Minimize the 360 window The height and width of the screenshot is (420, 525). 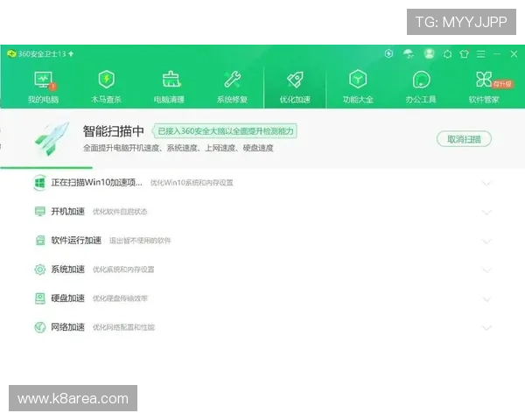tap(497, 54)
